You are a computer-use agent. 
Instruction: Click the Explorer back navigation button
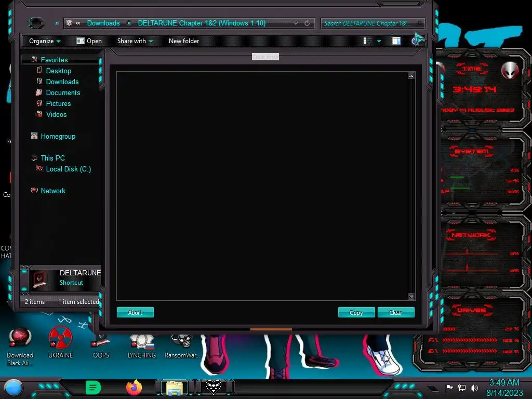(36, 23)
